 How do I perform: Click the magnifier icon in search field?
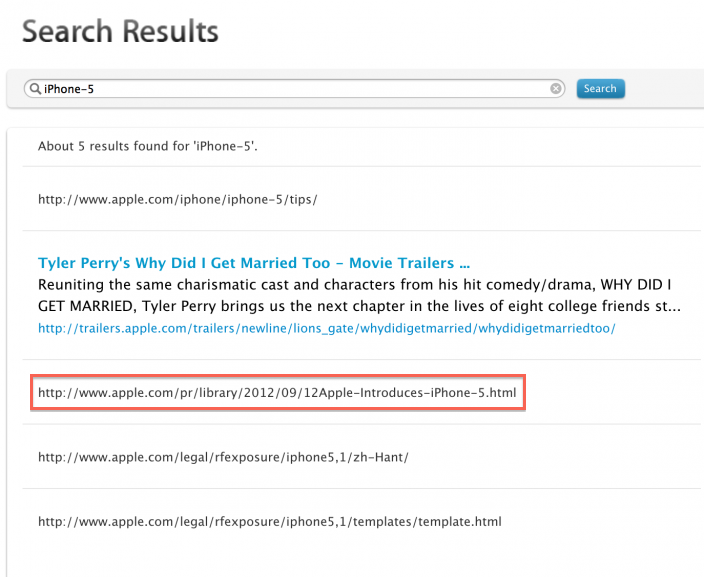[x=35, y=88]
